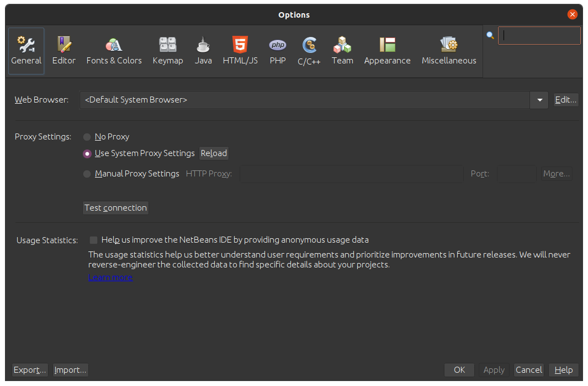Click the Test connection button
The height and width of the screenshot is (386, 588).
tap(115, 208)
